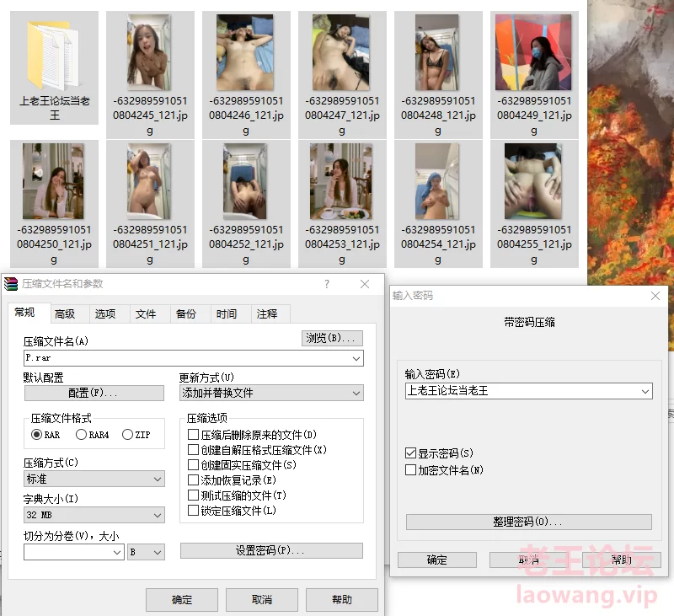Click 取消 in the 压缩文件名和参数 dialog
Screen dimensions: 674x616
pos(262,600)
